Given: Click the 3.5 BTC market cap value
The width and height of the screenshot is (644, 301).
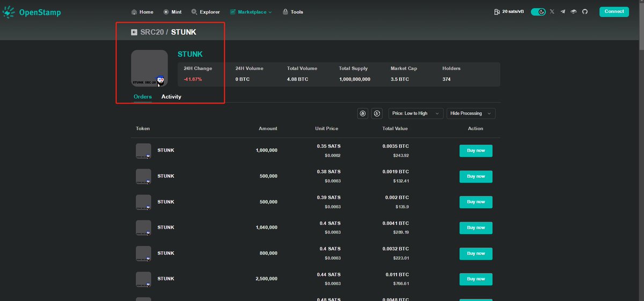Looking at the screenshot, I should [400, 79].
